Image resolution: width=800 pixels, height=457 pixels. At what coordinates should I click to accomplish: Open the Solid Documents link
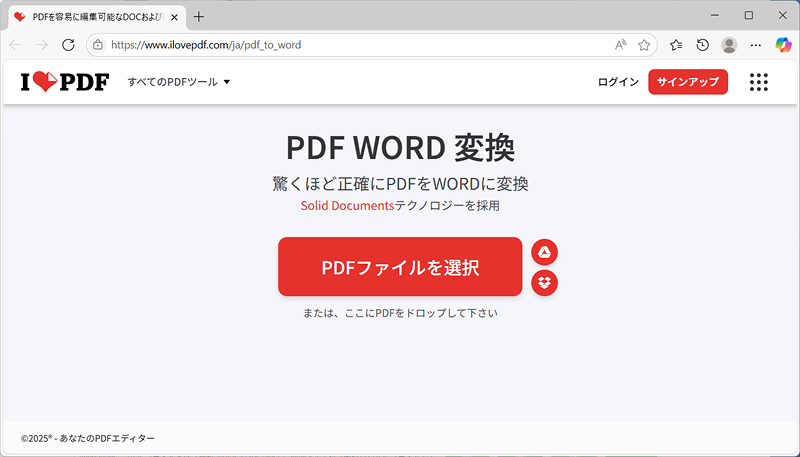347,206
